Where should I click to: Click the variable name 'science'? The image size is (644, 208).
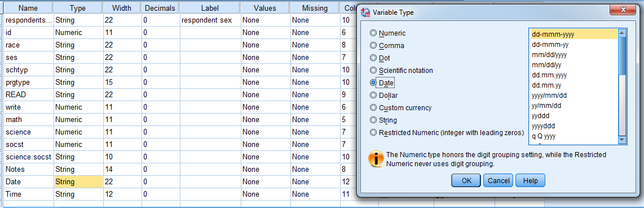click(x=18, y=132)
